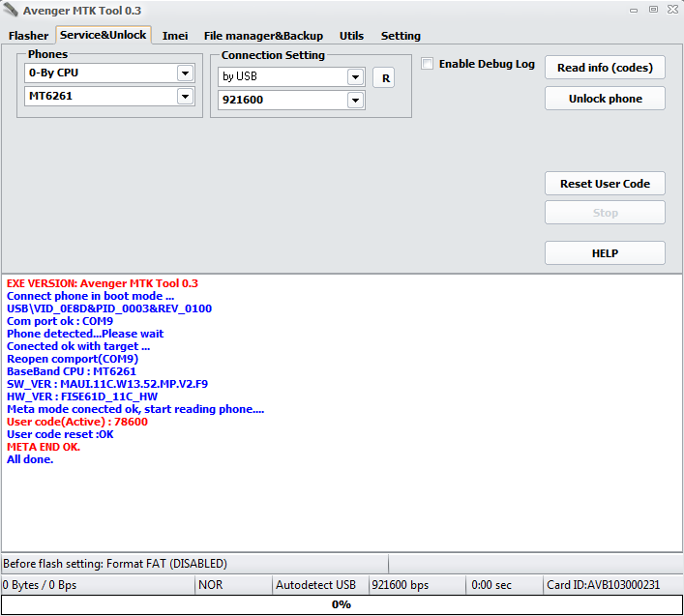Click the 0% progress bar
The image size is (684, 616).
(x=342, y=604)
